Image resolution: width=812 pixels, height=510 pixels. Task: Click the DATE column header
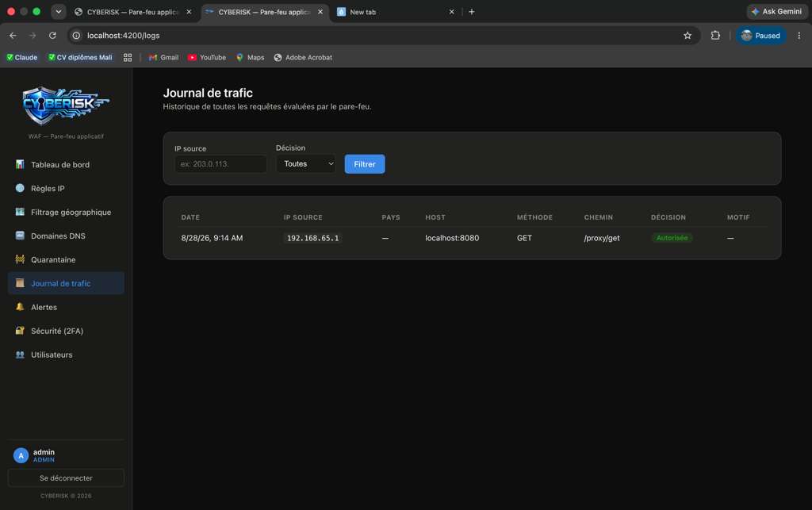(x=190, y=217)
